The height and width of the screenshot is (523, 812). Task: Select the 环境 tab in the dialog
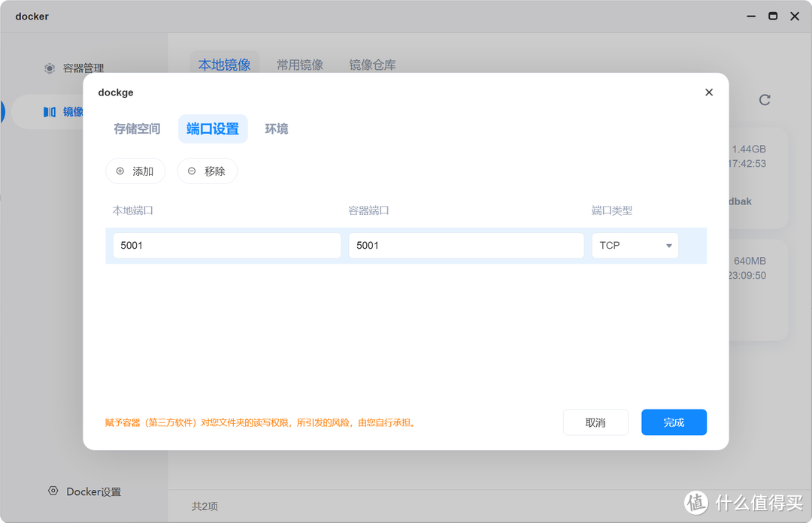[x=276, y=128]
